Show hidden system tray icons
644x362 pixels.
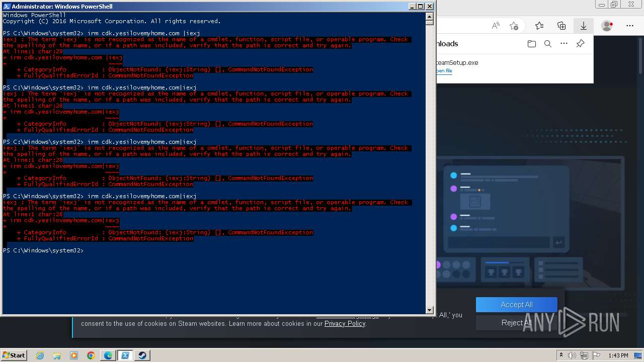click(x=561, y=355)
